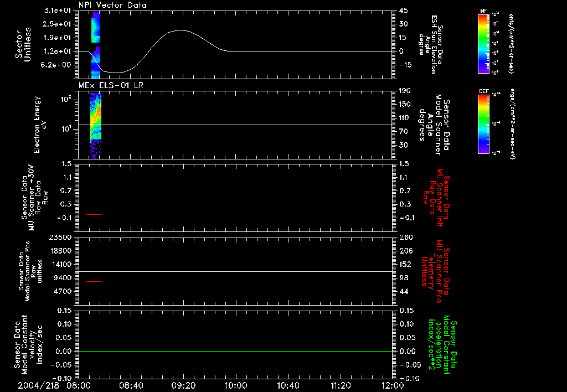Click the "cnts/(cm**2-sr-sec)" unit label
The height and width of the screenshot is (392, 567).
pos(511,44)
